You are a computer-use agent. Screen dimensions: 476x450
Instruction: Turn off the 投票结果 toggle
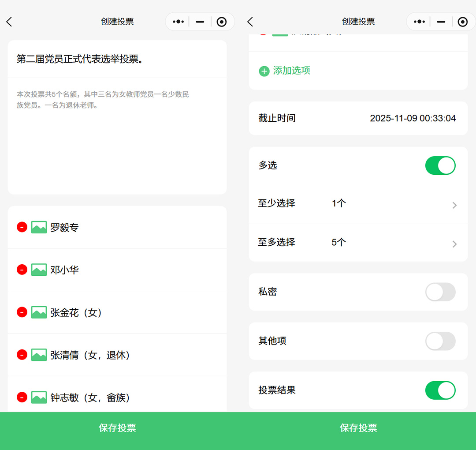point(440,390)
